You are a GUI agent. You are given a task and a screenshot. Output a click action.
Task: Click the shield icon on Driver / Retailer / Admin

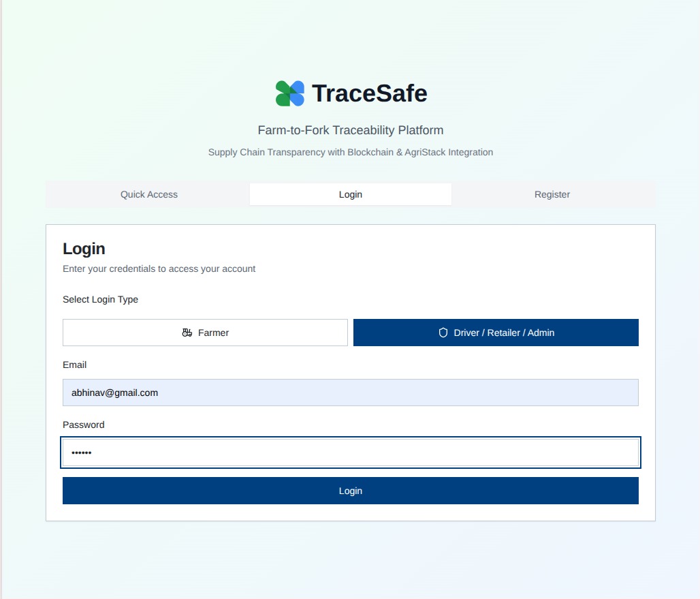(443, 333)
